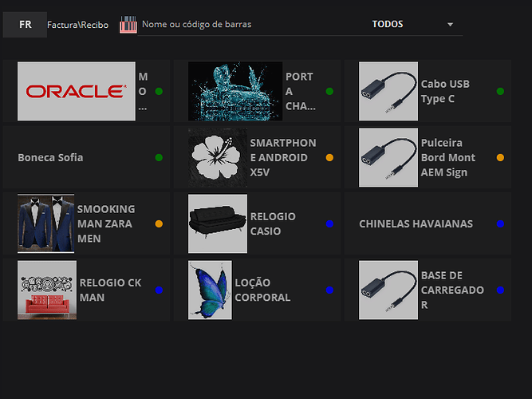Click orange dot of SMOOKING MAN ZARA MEN

click(159, 223)
